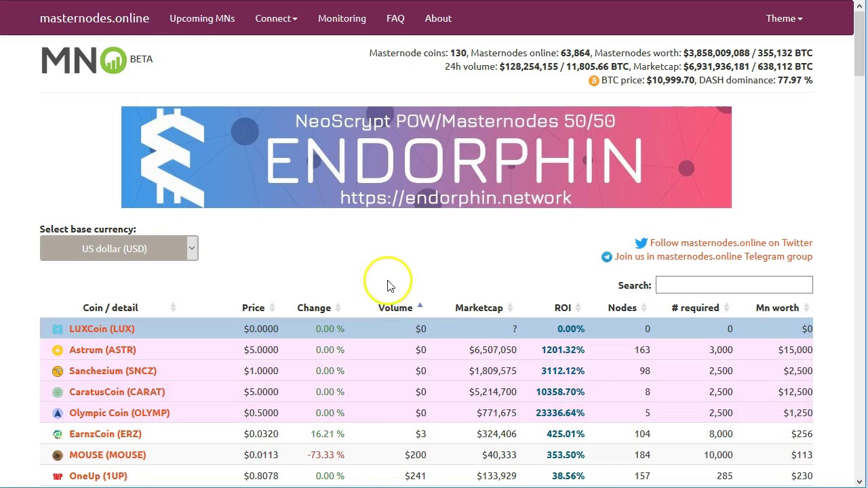868x488 pixels.
Task: Open the Theme dropdown menu
Action: point(784,18)
